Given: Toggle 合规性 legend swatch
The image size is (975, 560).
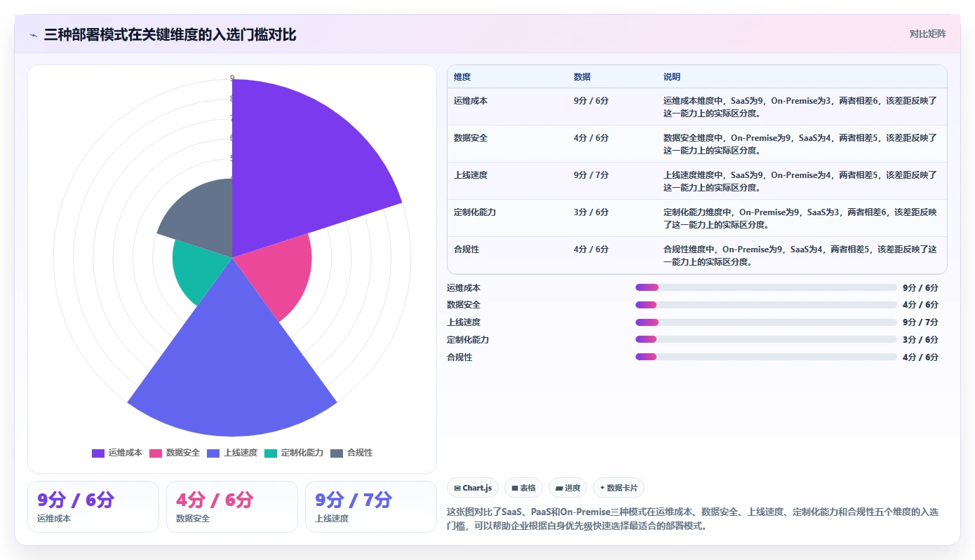Looking at the screenshot, I should click(x=337, y=453).
